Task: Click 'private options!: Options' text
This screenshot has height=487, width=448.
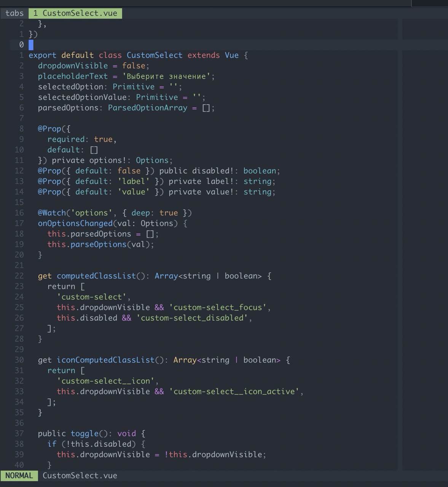Action: 110,161
